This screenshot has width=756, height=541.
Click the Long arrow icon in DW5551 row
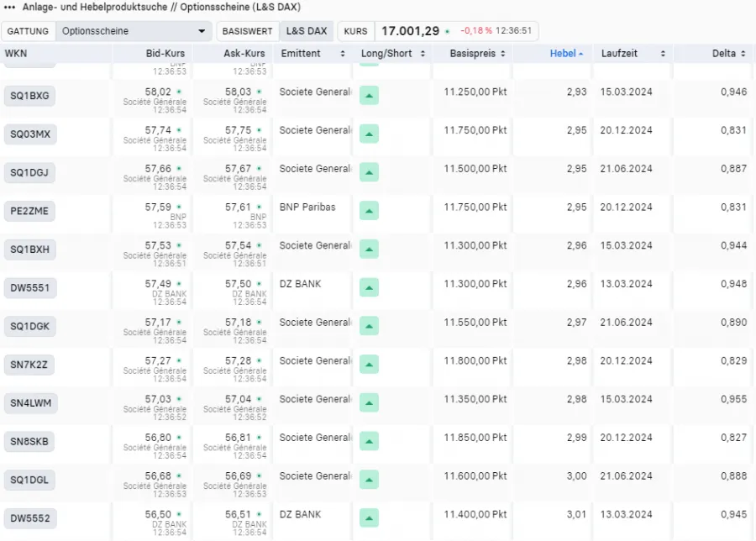[x=368, y=287]
